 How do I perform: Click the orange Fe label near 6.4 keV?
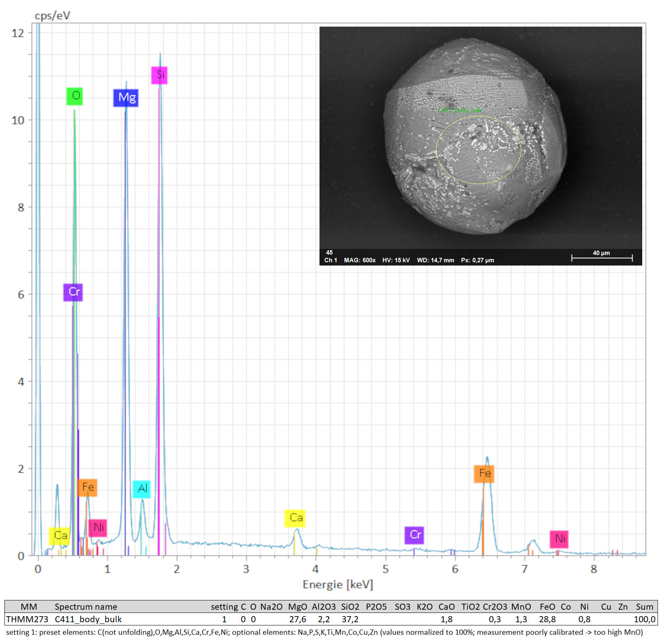[x=484, y=473]
